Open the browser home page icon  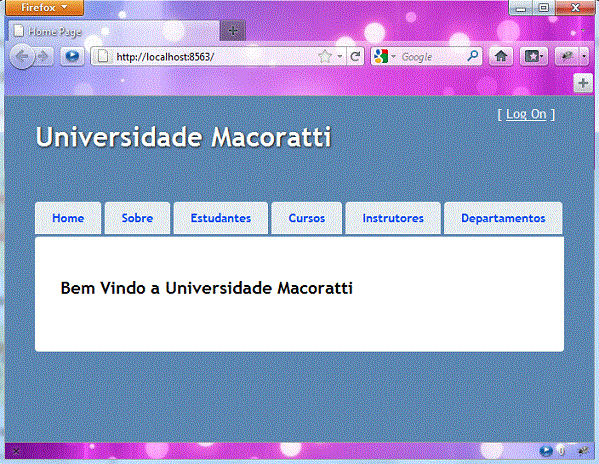click(x=501, y=57)
